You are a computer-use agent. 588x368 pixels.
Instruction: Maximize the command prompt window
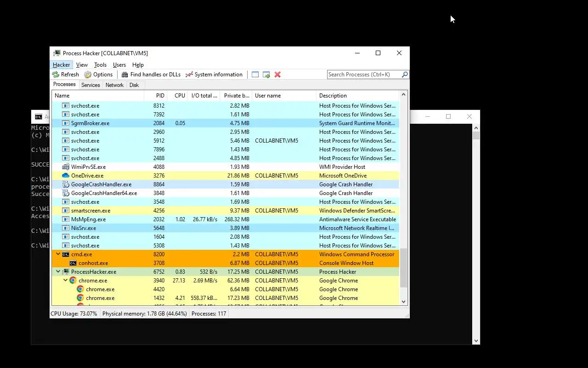pyautogui.click(x=448, y=116)
